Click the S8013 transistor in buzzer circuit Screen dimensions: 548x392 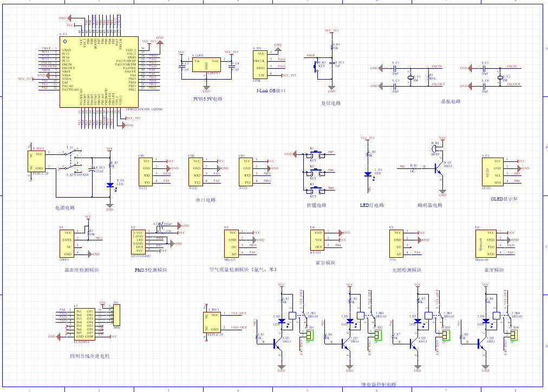point(439,169)
